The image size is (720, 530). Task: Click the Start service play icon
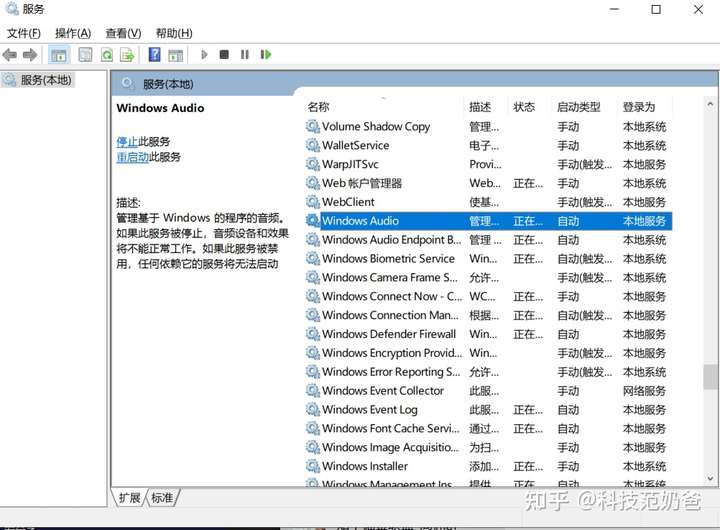tap(204, 55)
